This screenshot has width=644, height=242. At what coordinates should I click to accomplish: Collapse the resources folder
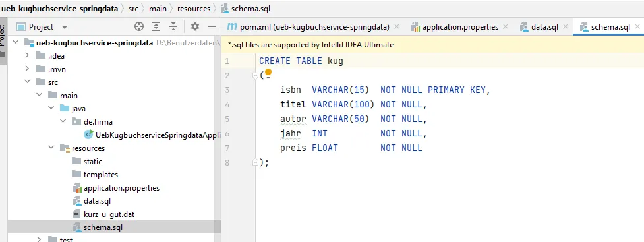[51, 148]
